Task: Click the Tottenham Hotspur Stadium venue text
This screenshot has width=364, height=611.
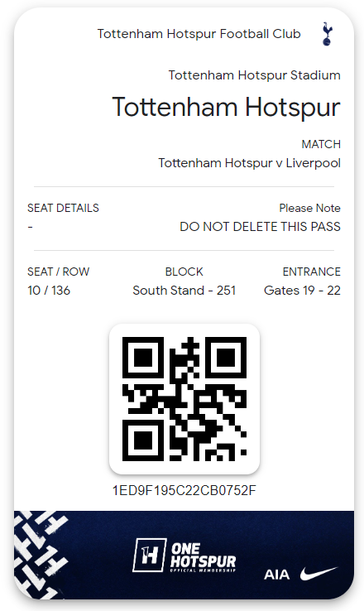Action: [x=255, y=75]
